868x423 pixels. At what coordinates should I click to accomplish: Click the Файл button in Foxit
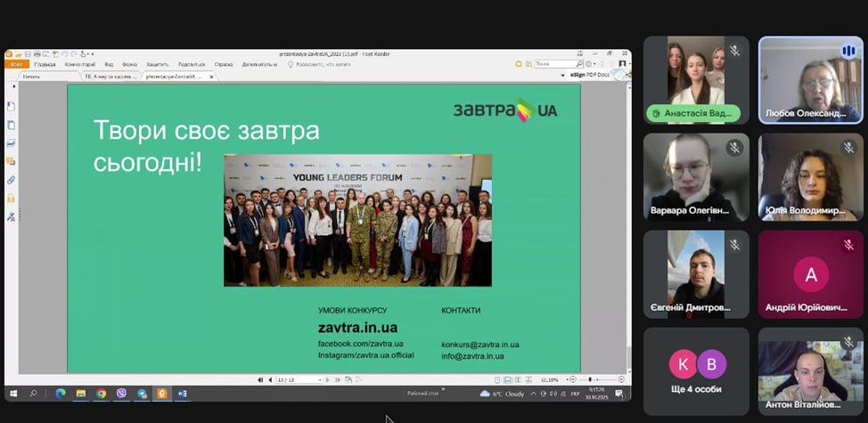click(x=16, y=64)
